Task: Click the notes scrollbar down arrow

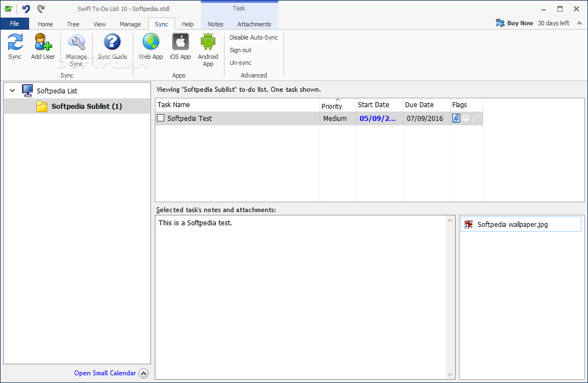Action: coord(450,374)
